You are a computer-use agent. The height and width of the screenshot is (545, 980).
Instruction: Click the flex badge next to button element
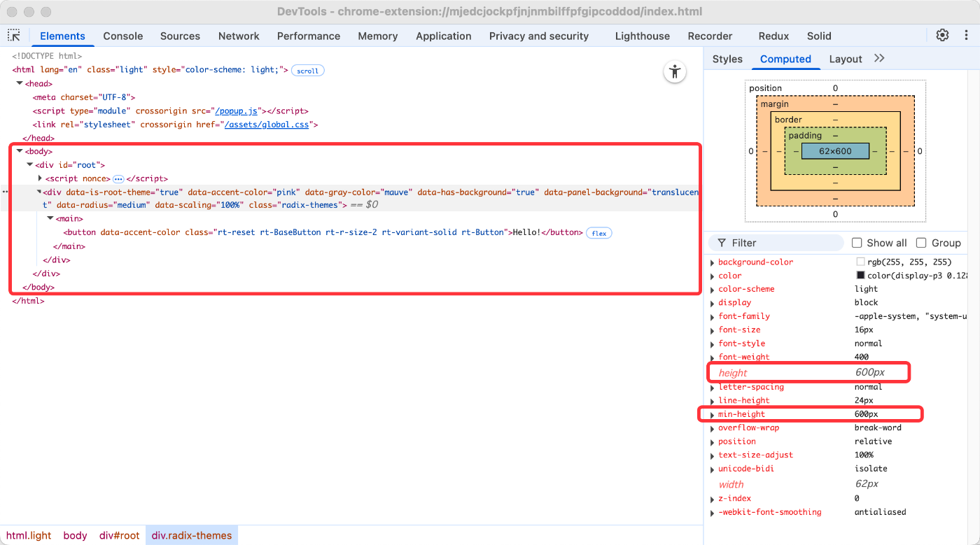pyautogui.click(x=599, y=233)
